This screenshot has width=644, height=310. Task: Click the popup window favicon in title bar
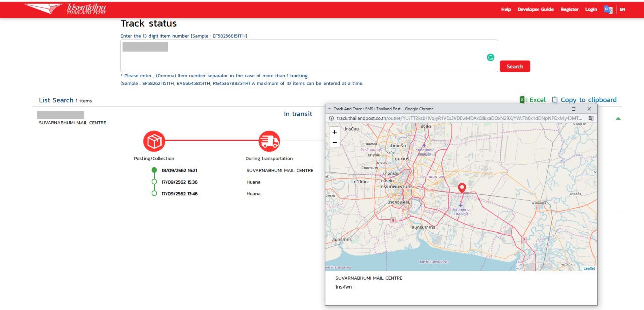329,109
